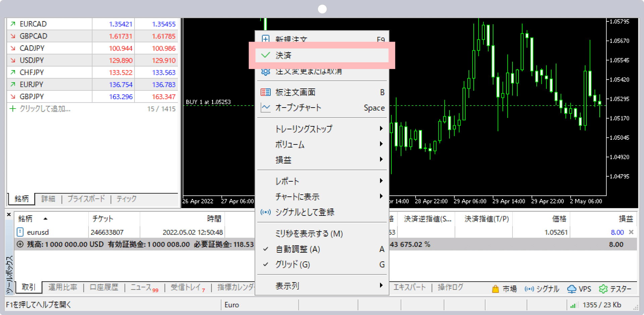This screenshot has height=315, width=644.
Task: Open the エキスパート tab
Action: pos(409,287)
